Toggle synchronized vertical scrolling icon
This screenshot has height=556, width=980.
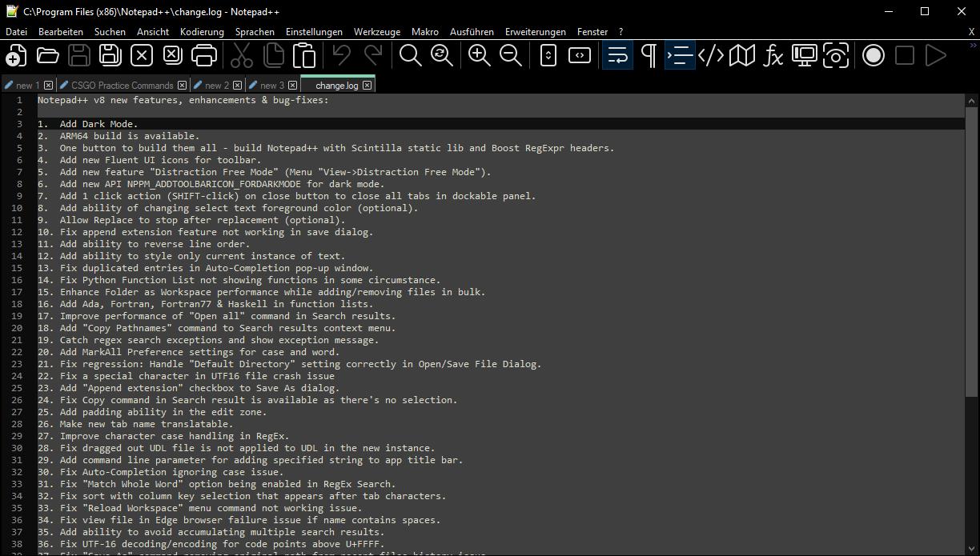tap(548, 55)
